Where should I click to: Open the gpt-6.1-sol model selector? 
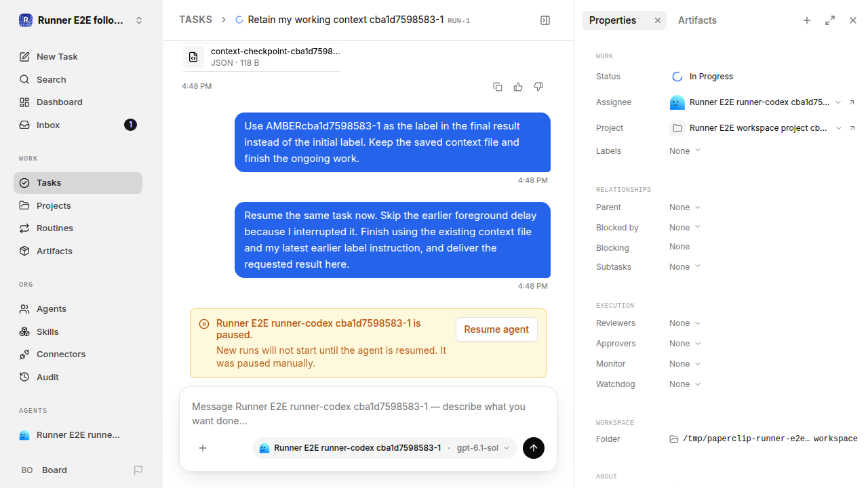click(483, 448)
